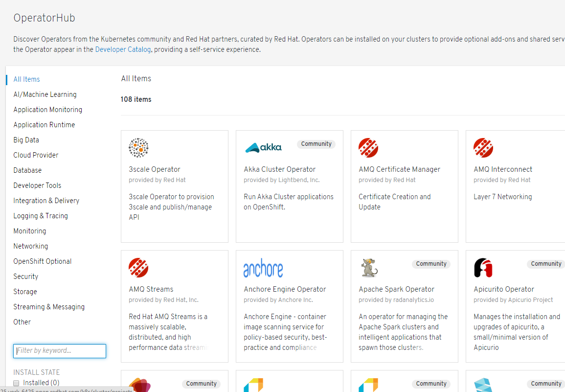
Task: Select the Streaming & Messaging category
Action: 49,307
